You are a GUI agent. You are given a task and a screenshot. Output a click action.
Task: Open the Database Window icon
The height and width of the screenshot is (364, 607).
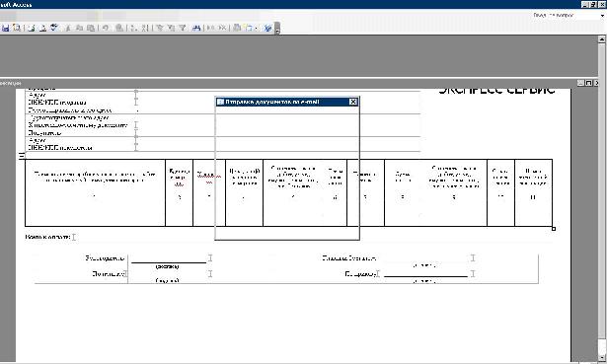click(237, 28)
